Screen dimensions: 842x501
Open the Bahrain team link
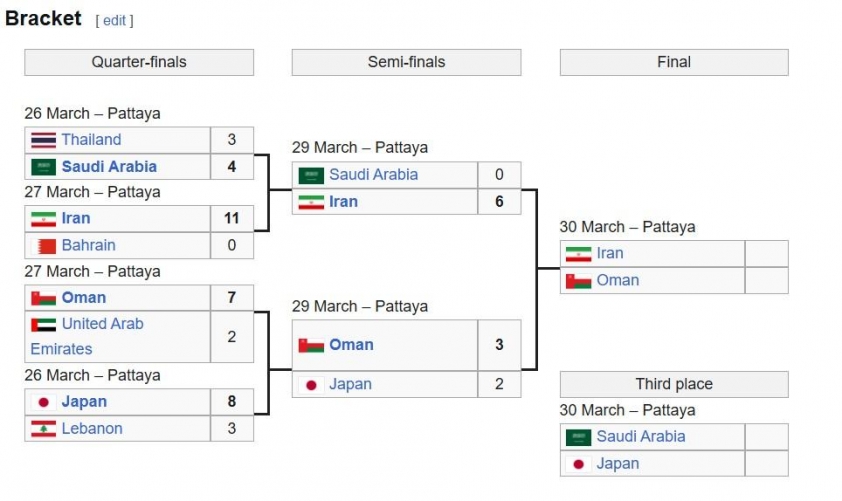click(89, 245)
